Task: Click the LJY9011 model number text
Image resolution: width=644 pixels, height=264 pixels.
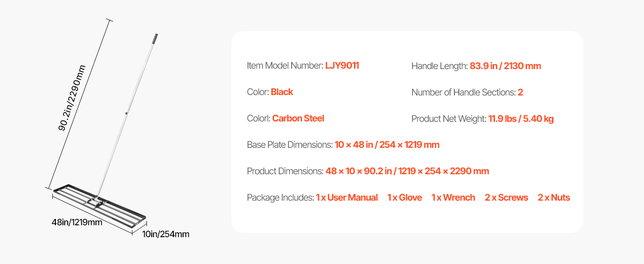Action: tap(342, 66)
